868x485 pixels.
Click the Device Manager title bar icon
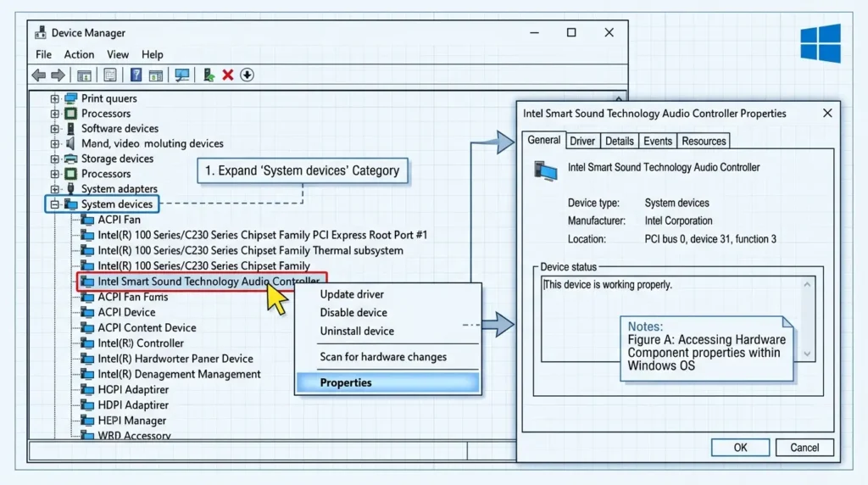41,33
